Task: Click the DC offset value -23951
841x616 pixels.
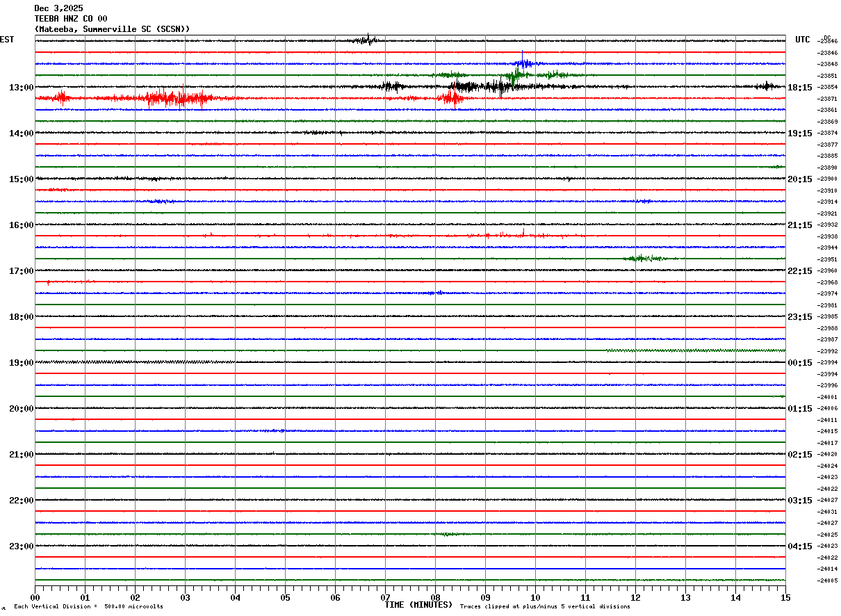Action: (827, 259)
